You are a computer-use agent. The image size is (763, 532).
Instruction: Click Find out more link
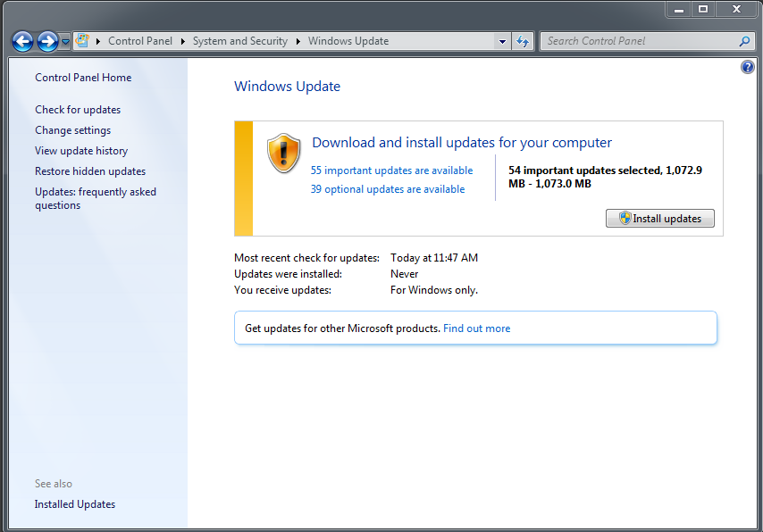[x=477, y=328]
